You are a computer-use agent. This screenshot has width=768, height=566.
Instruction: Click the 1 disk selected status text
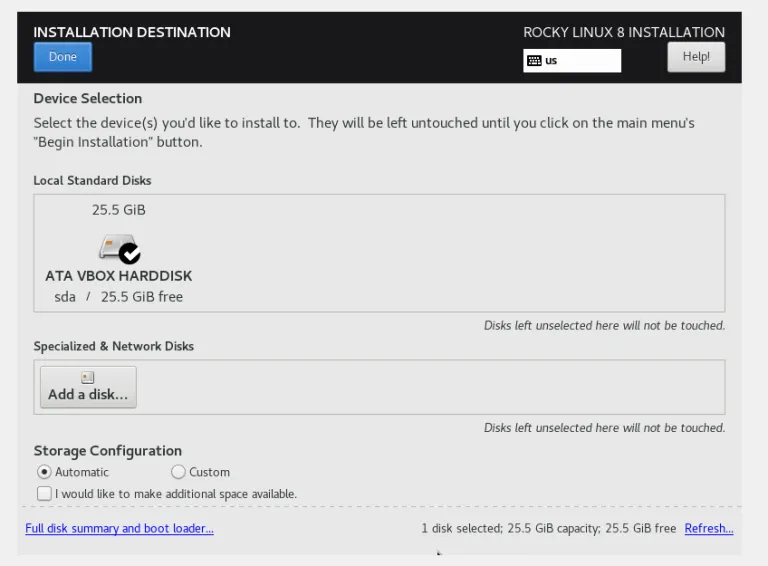click(x=549, y=528)
